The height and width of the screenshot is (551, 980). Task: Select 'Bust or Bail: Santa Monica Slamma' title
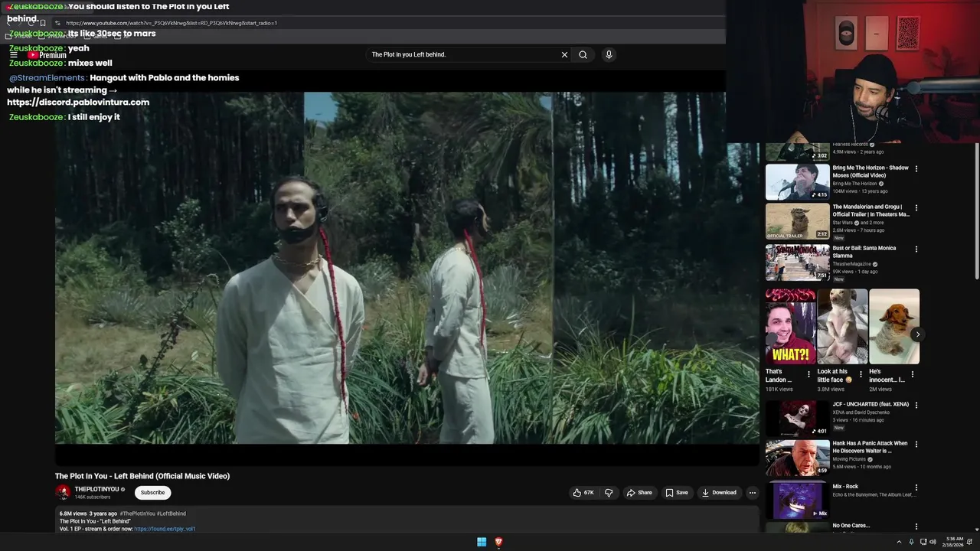(864, 252)
